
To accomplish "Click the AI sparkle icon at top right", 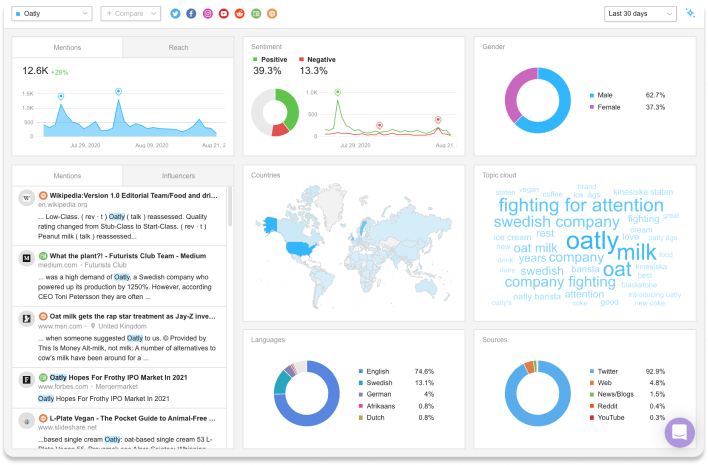I will pyautogui.click(x=690, y=13).
